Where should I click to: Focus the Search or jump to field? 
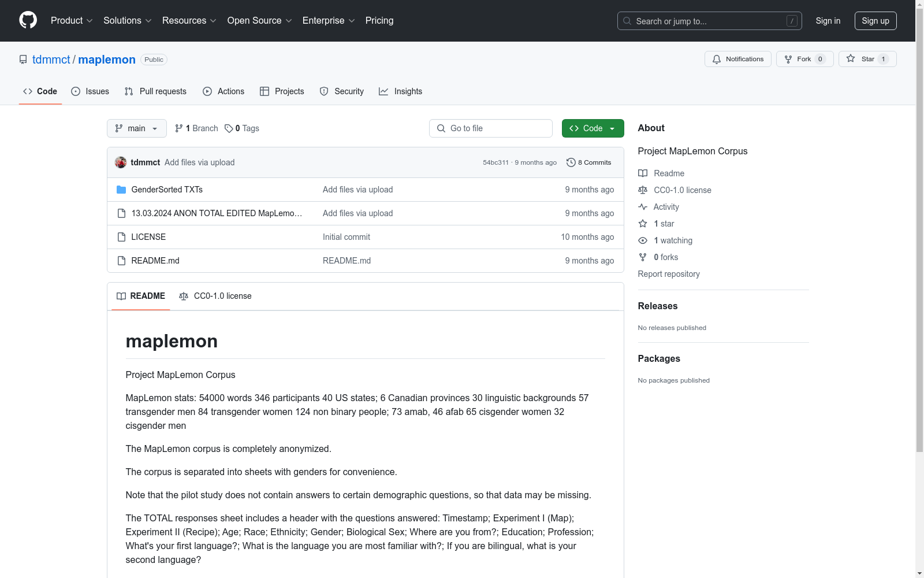[x=709, y=21]
